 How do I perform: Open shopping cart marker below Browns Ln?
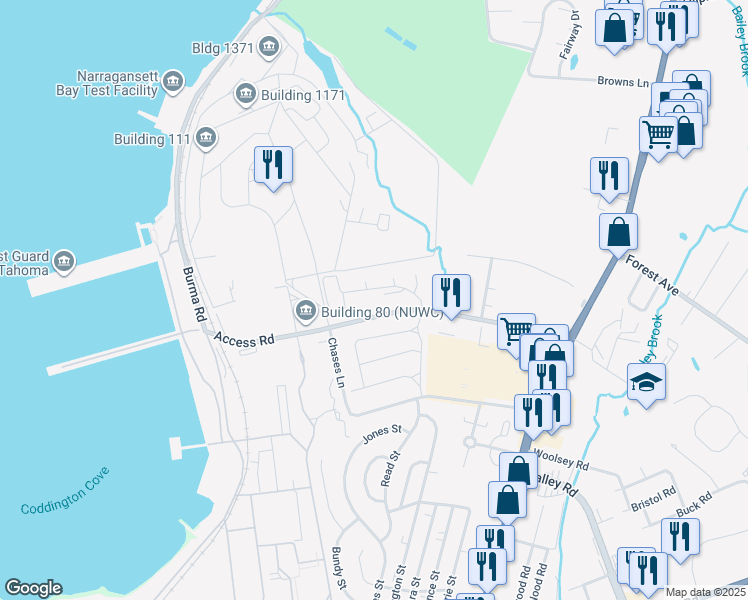click(x=658, y=138)
